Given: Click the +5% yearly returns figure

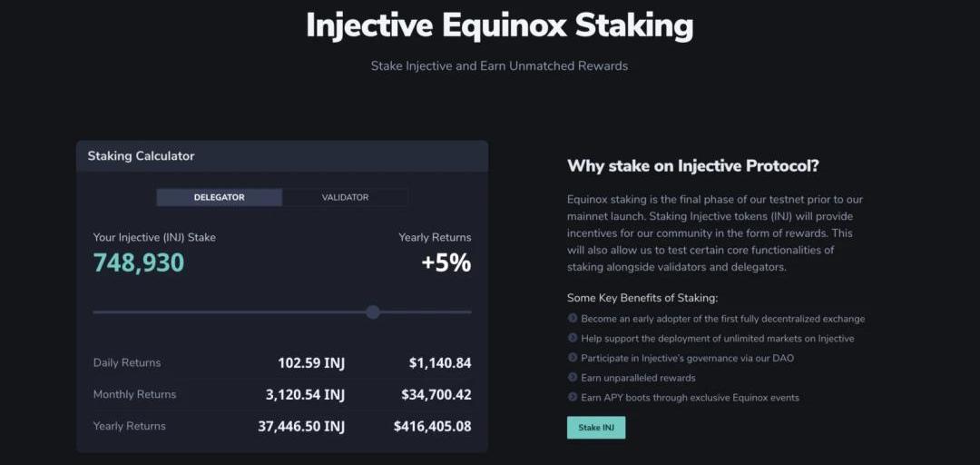Looking at the screenshot, I should pos(446,262).
